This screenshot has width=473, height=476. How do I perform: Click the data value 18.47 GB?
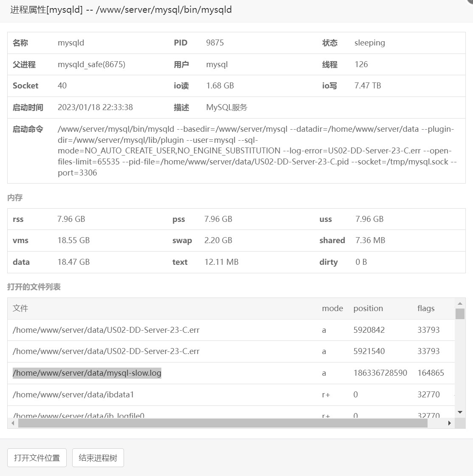(74, 262)
